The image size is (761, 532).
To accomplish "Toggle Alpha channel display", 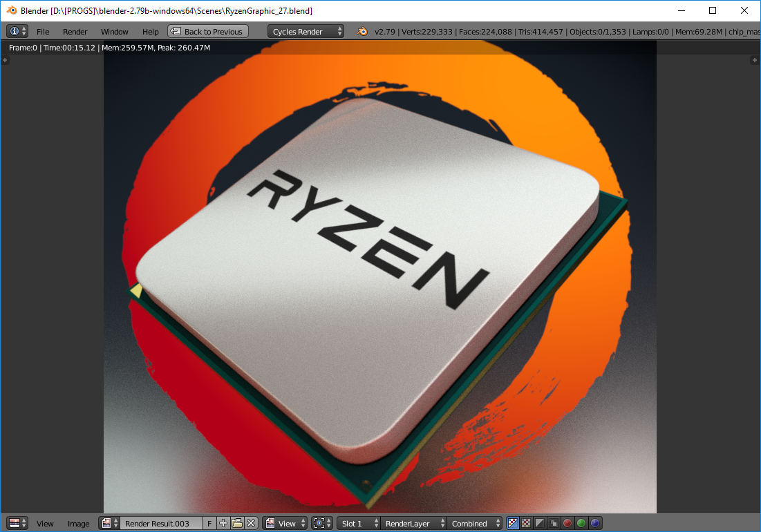I will (x=540, y=523).
